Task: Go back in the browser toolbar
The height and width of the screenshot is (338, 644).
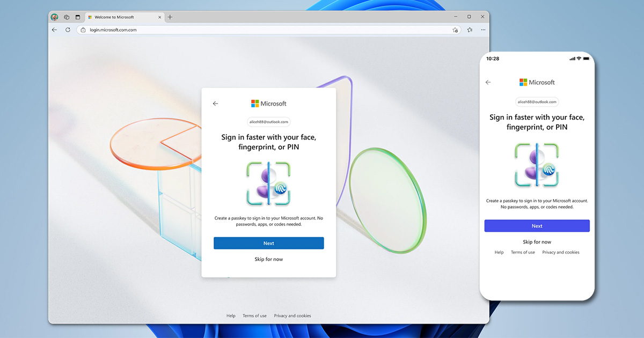Action: tap(54, 30)
